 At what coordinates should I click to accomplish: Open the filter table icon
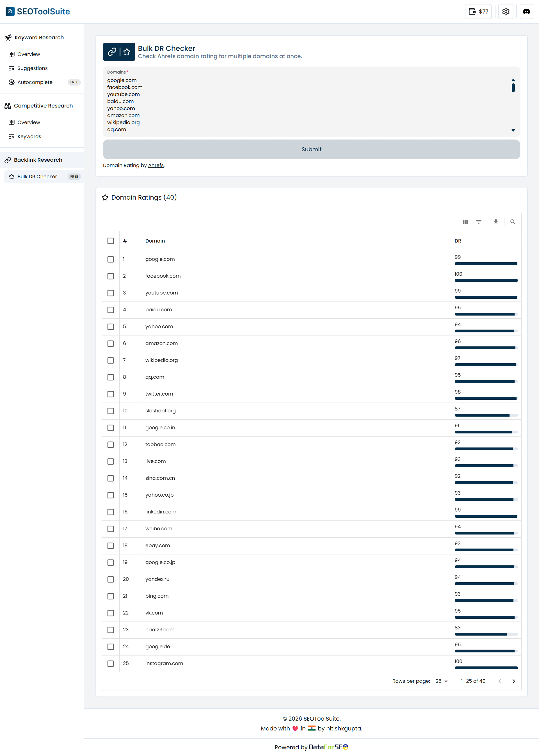point(479,222)
